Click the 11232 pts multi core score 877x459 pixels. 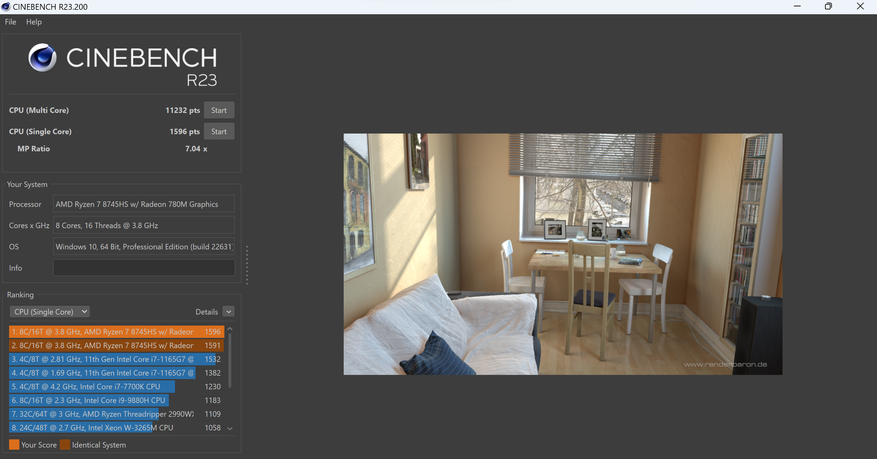click(182, 110)
